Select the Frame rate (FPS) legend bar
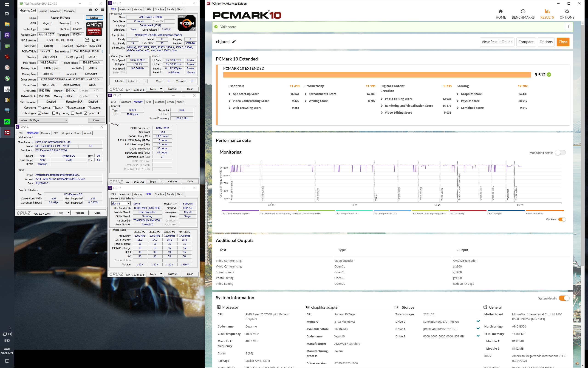This screenshot has width=588, height=368. (x=544, y=210)
